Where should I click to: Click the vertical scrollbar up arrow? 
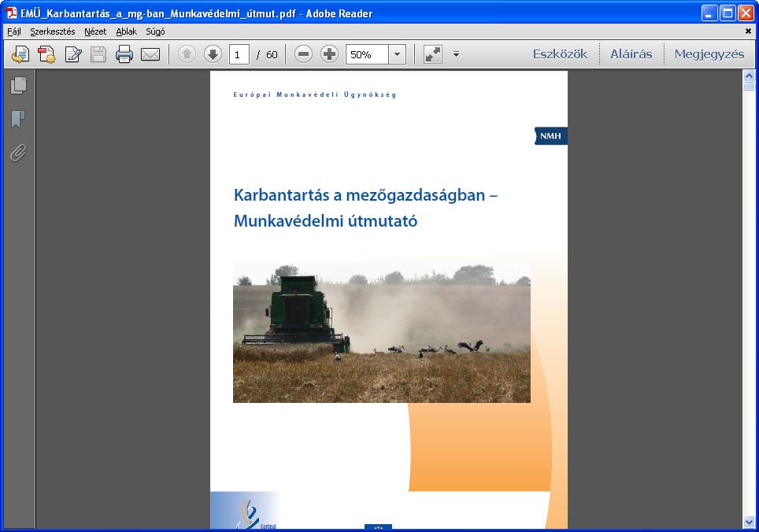pyautogui.click(x=749, y=76)
